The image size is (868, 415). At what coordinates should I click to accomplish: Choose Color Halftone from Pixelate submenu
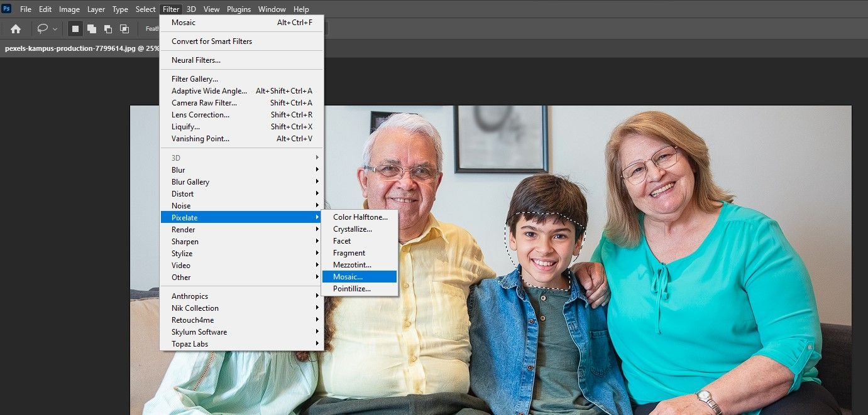[x=360, y=217]
